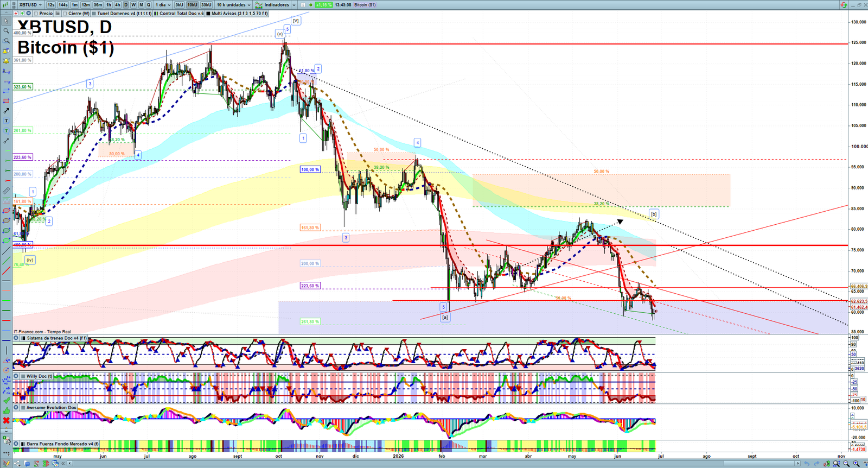The height and width of the screenshot is (468, 868).
Task: Select the pointer cursor tool
Action: click(x=6, y=21)
